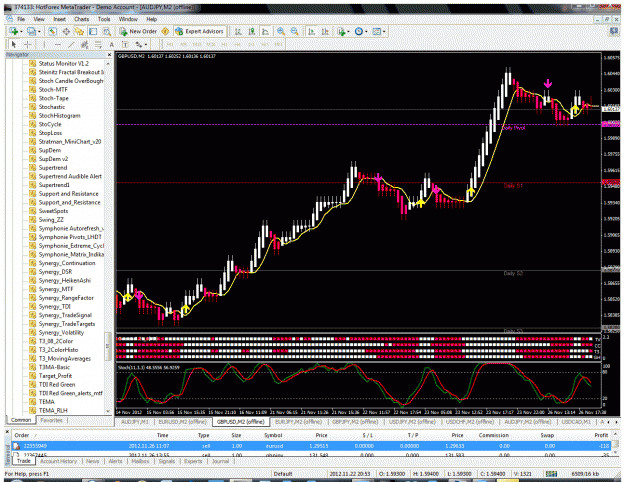Switch Navigator to the Favorites tab
Viewport: 625px width, 482px height.
pyautogui.click(x=51, y=420)
